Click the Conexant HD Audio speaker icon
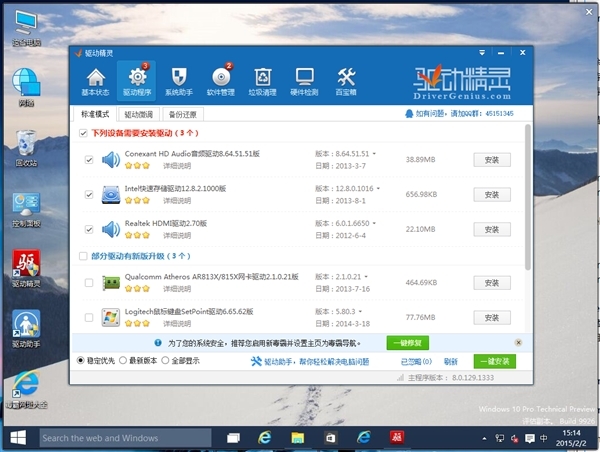Image resolution: width=600 pixels, height=452 pixels. coord(111,160)
